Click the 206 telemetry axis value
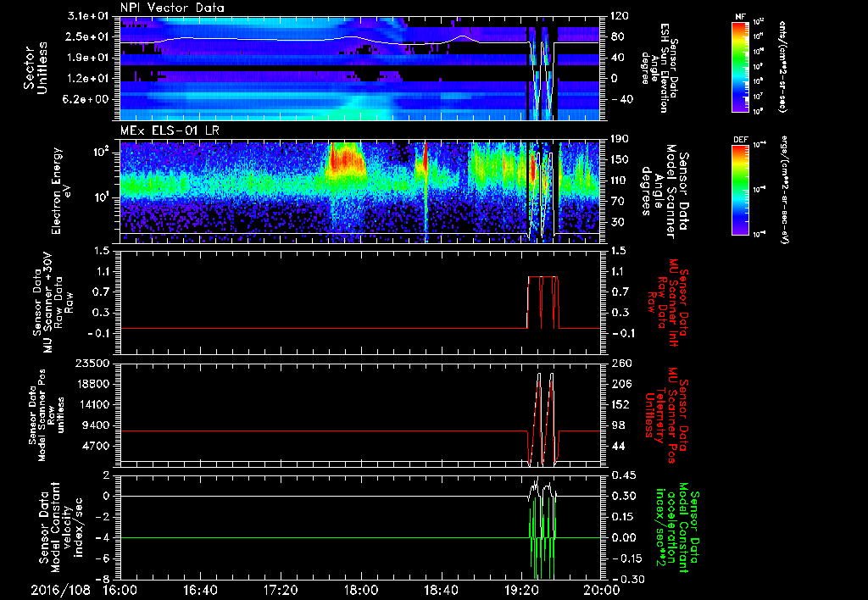The height and width of the screenshot is (600, 868). pyautogui.click(x=620, y=384)
